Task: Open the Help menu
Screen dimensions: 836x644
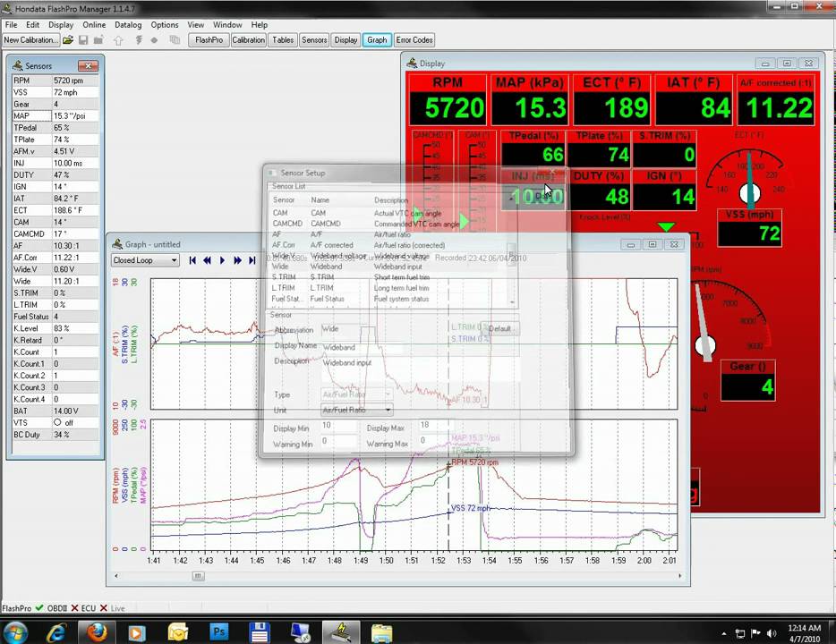Action: 259,24
